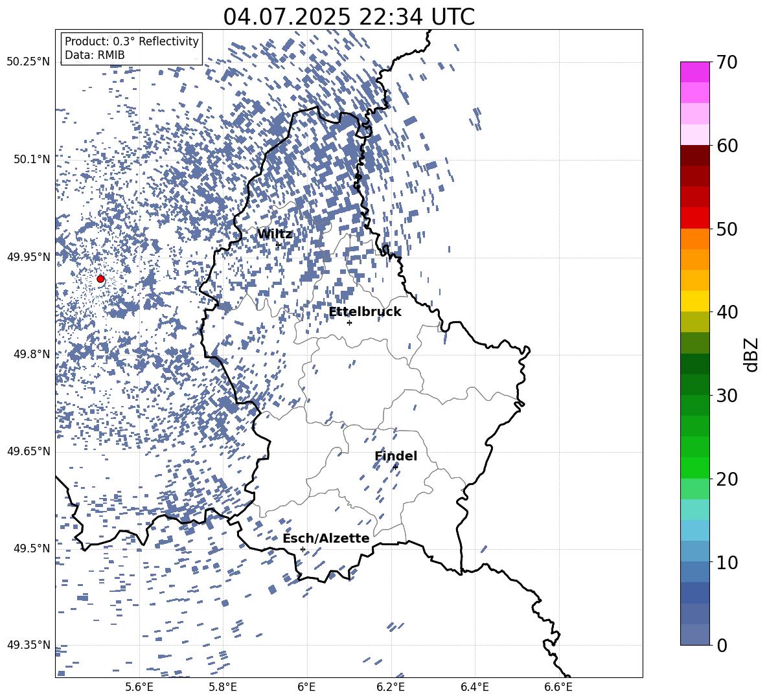Click the dBZ colorbar axis label

pyautogui.click(x=752, y=354)
